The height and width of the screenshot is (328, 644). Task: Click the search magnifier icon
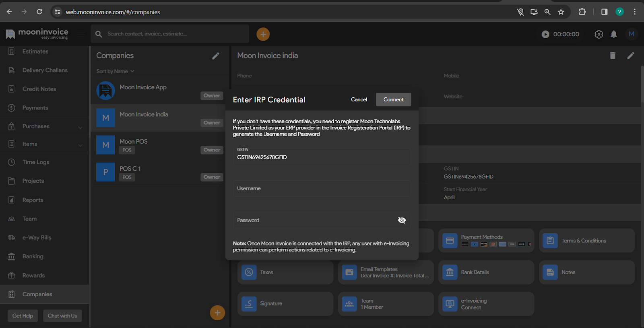pyautogui.click(x=99, y=34)
